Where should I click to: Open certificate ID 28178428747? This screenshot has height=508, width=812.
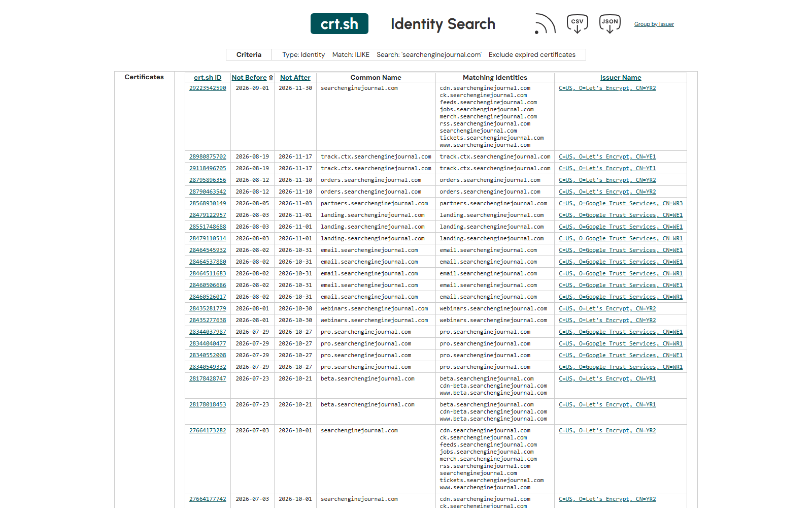[x=208, y=379]
